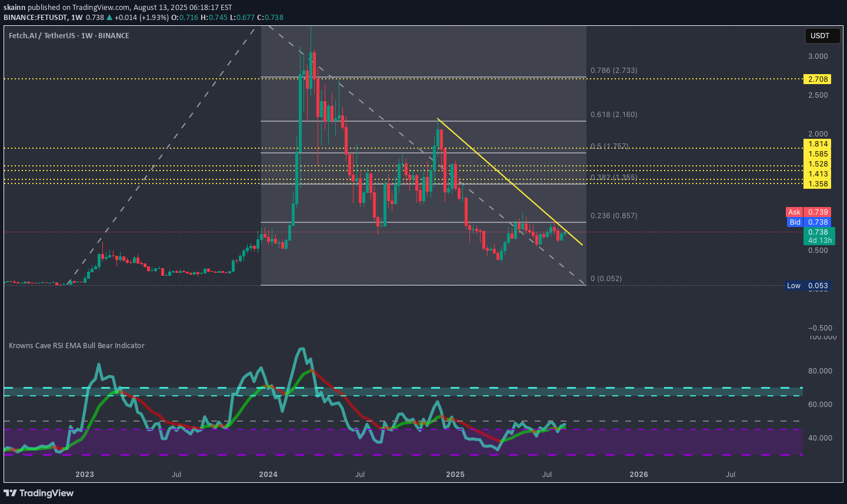Click the 0.5 (1.757) Fibonacci label
Image resolution: width=847 pixels, height=504 pixels.
609,146
